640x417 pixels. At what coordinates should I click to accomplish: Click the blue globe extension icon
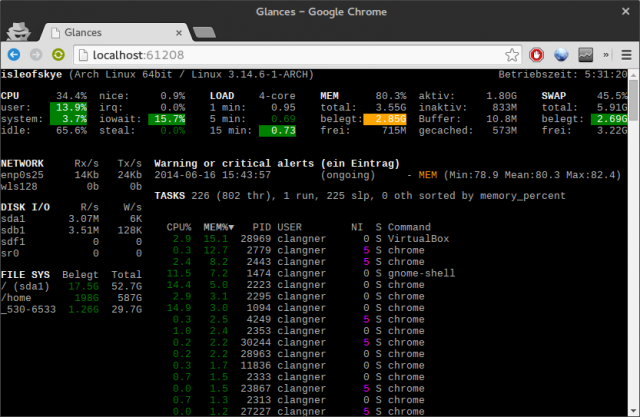[x=561, y=55]
